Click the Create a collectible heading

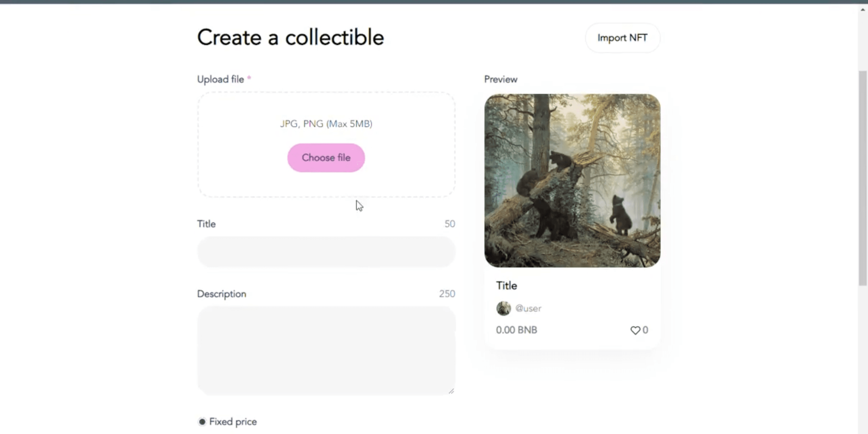point(290,37)
